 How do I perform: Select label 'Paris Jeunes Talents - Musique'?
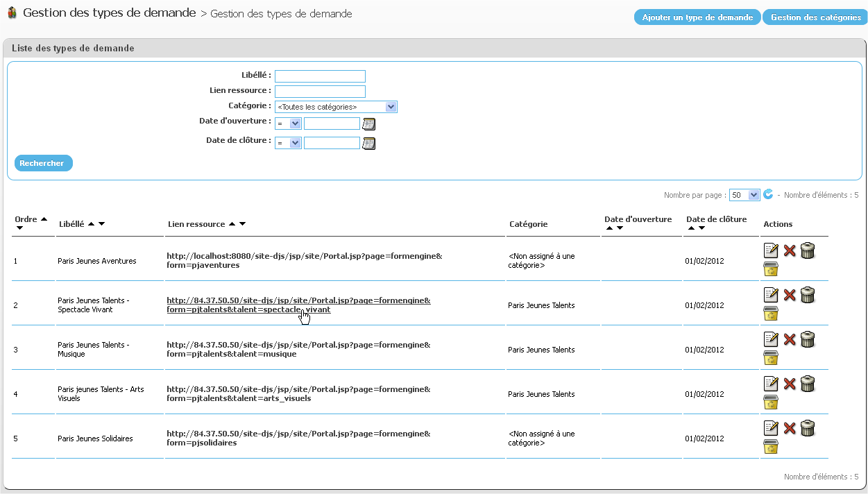[94, 350]
